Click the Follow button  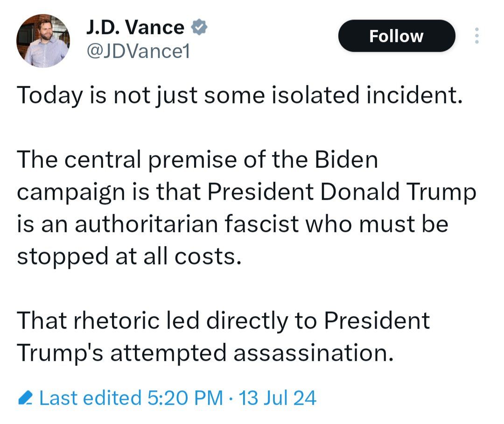[x=396, y=36]
